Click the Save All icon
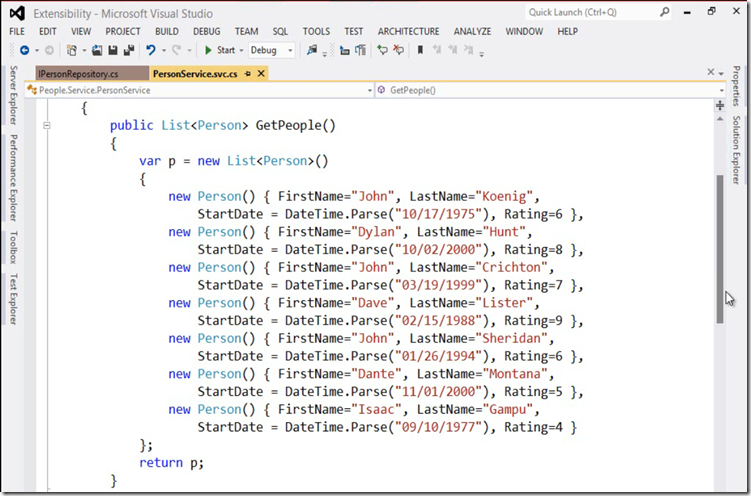This screenshot has height=496, width=751. point(129,50)
